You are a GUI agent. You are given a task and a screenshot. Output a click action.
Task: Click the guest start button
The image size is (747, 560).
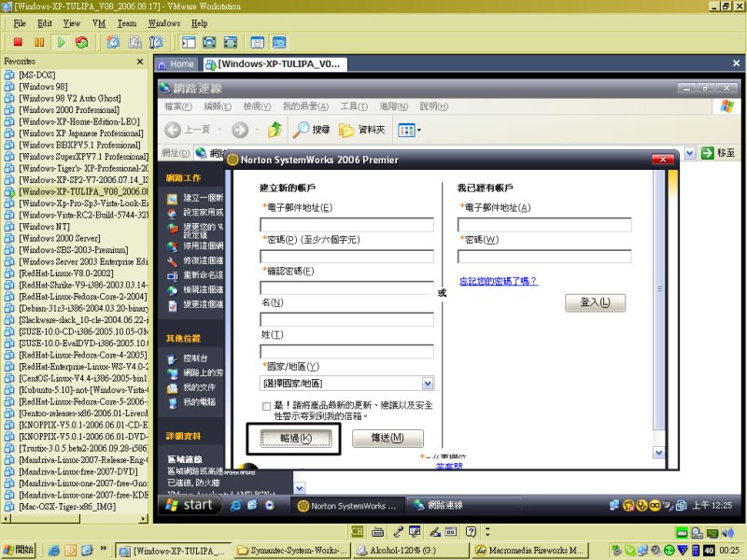coord(190,505)
